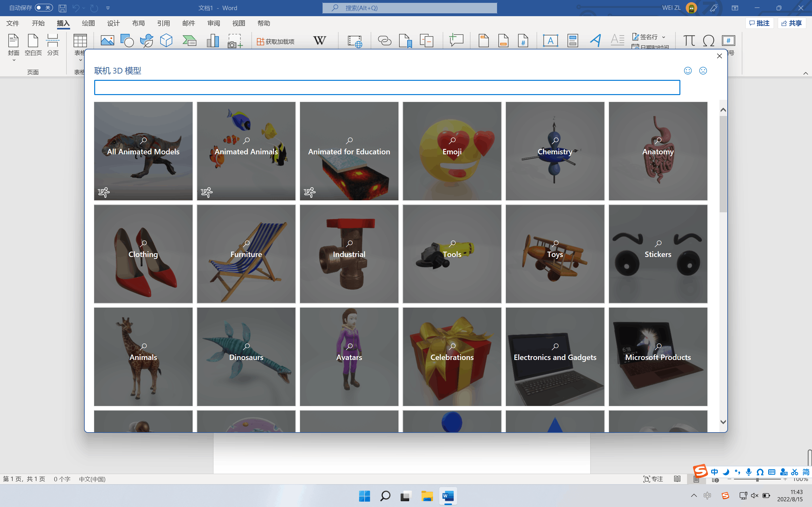812x507 pixels.
Task: Click the Shapes icon in the ribbon
Action: coord(127,41)
